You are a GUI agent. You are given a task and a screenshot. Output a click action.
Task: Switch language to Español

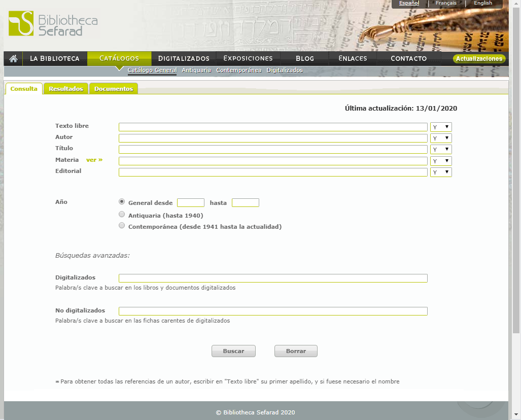click(409, 3)
